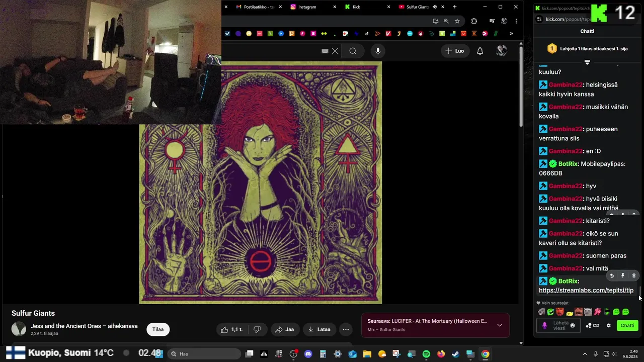
Task: Click the Windows taskbar Hae search box
Action: [x=204, y=354]
